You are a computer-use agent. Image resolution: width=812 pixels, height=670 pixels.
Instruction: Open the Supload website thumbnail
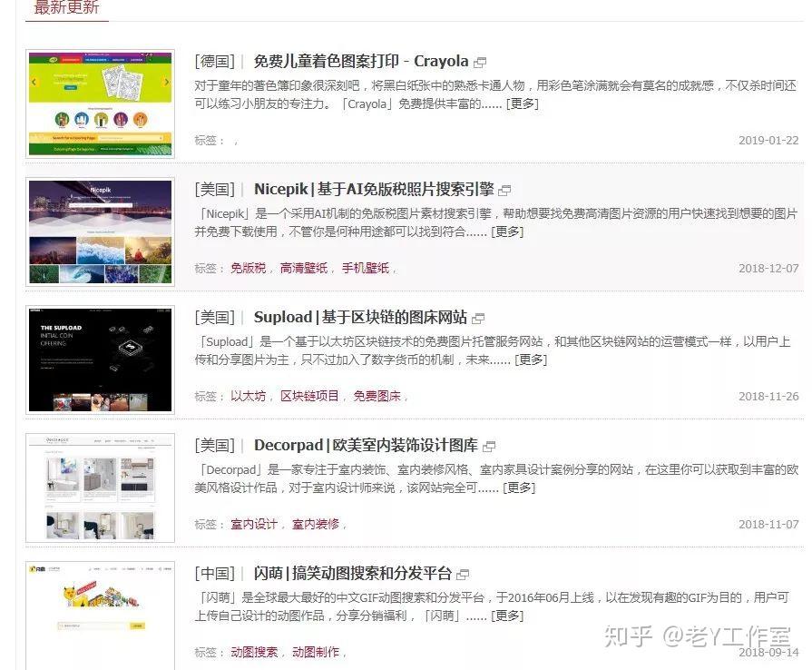click(x=100, y=360)
